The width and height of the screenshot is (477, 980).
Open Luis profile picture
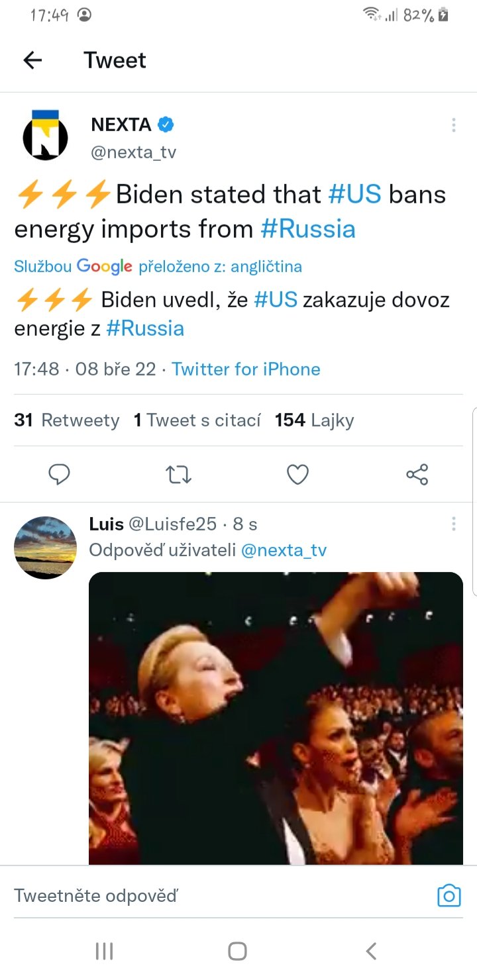coord(46,548)
